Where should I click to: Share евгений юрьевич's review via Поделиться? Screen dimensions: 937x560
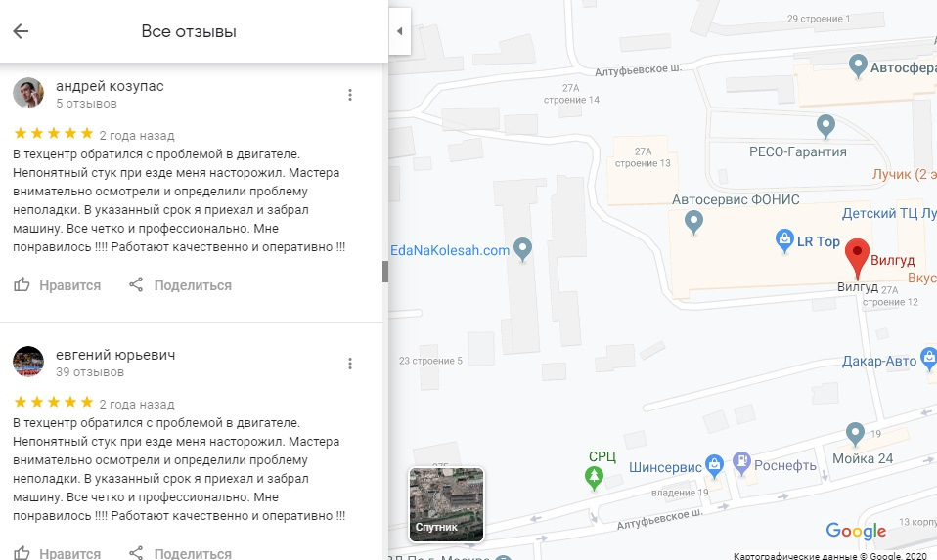click(181, 553)
